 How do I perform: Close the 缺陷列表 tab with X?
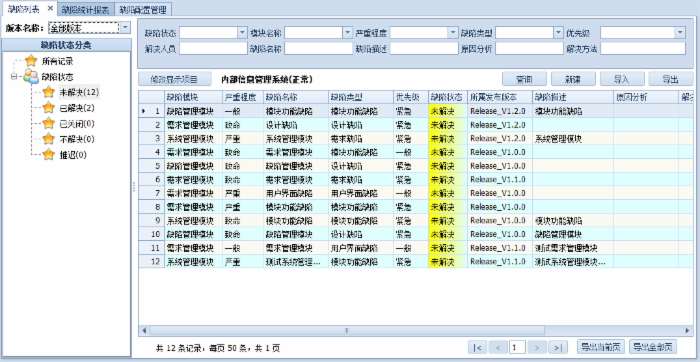tap(50, 8)
